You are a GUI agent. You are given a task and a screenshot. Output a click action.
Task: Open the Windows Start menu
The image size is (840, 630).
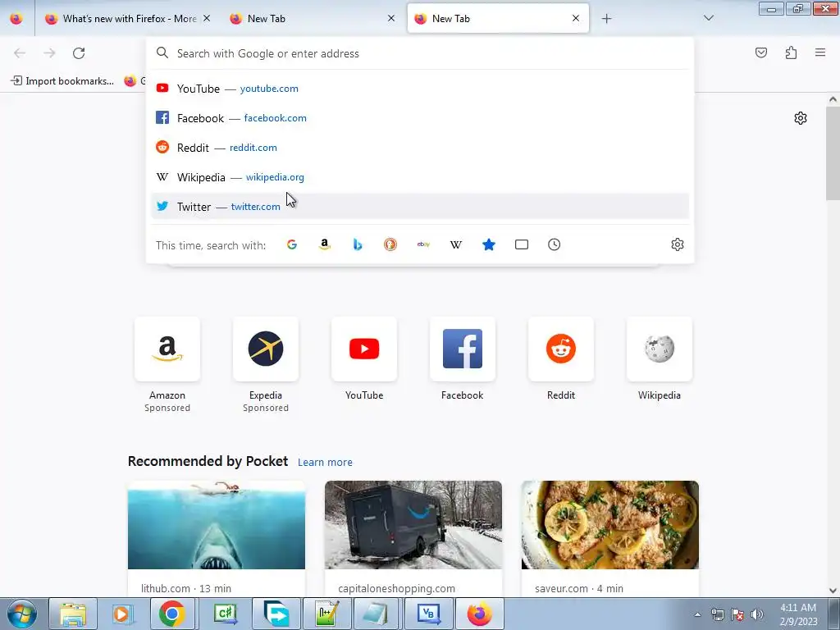tap(21, 614)
